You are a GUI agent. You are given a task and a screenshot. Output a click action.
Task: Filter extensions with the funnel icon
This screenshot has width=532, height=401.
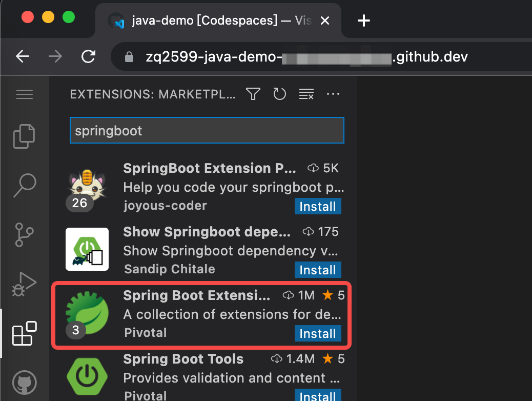[253, 94]
